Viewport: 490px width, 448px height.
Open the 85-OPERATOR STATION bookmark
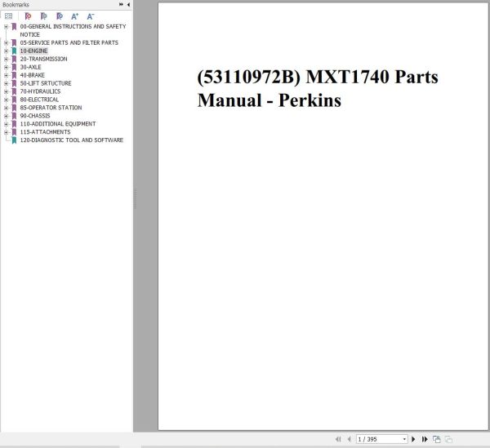[51, 108]
